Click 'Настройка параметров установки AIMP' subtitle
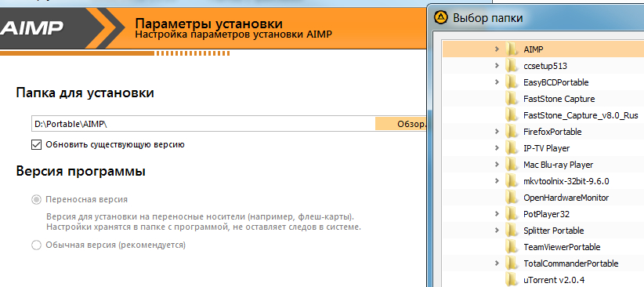 point(233,35)
